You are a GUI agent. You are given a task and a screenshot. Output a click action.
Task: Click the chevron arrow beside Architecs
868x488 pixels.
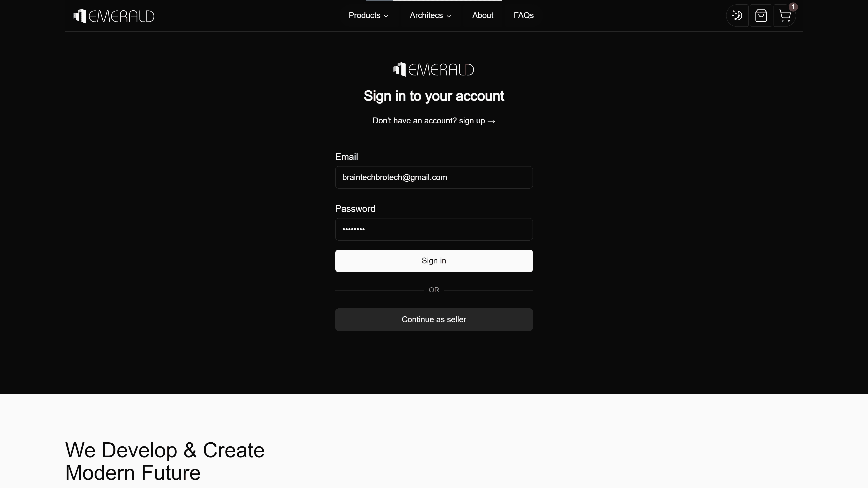pos(448,16)
